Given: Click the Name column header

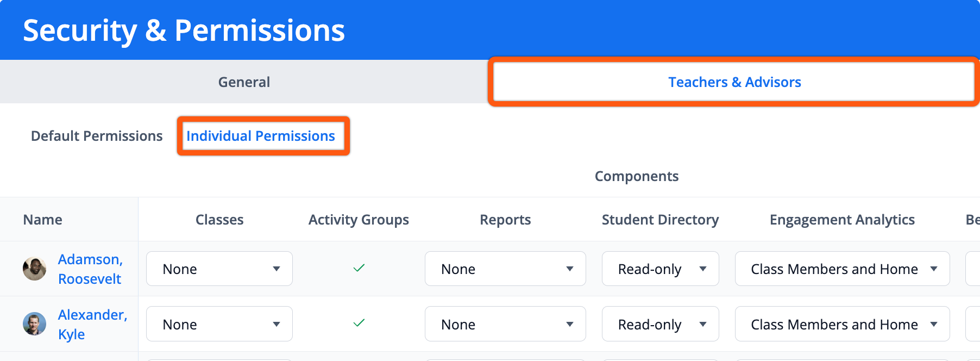Looking at the screenshot, I should tap(42, 220).
